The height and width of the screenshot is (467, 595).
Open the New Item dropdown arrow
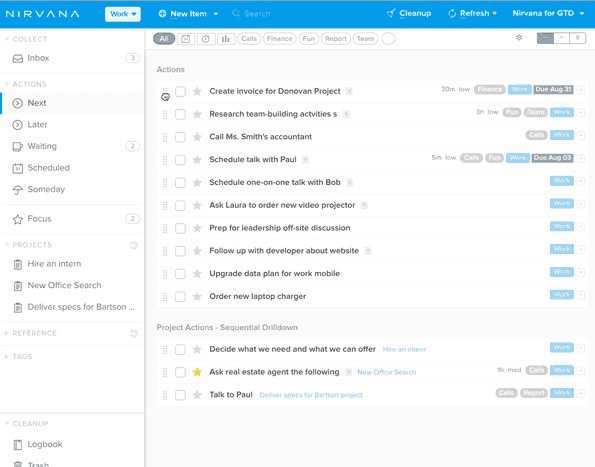tap(216, 14)
